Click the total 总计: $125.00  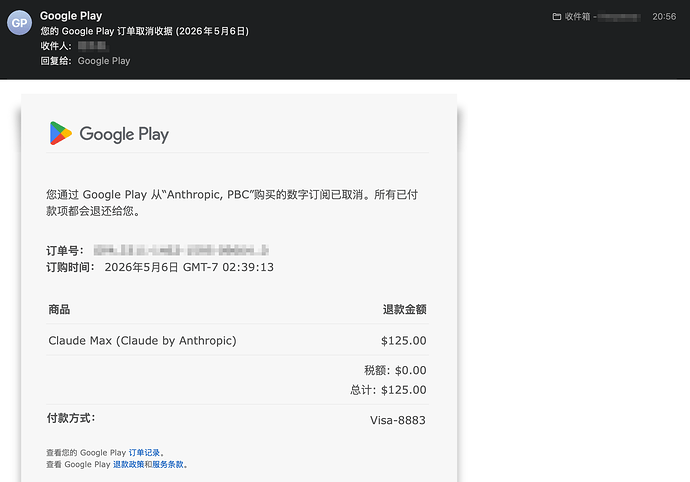pyautogui.click(x=388, y=390)
